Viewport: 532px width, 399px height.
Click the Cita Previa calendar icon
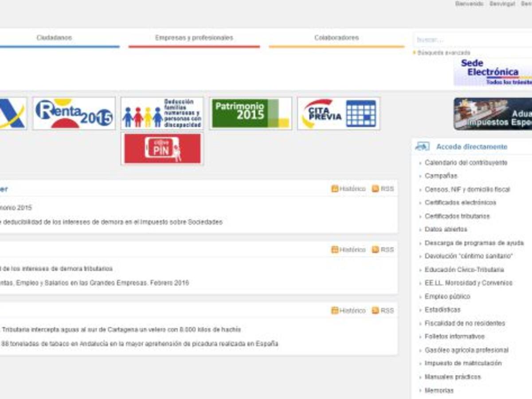360,113
